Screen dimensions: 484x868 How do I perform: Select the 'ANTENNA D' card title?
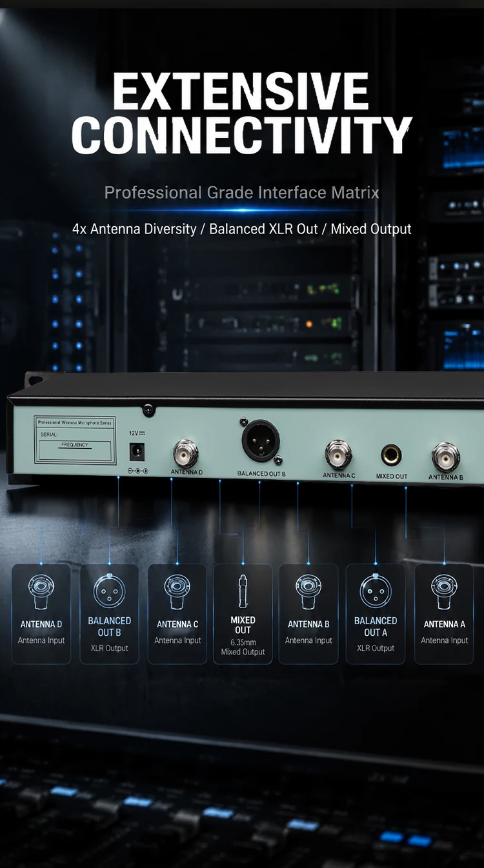[41, 624]
